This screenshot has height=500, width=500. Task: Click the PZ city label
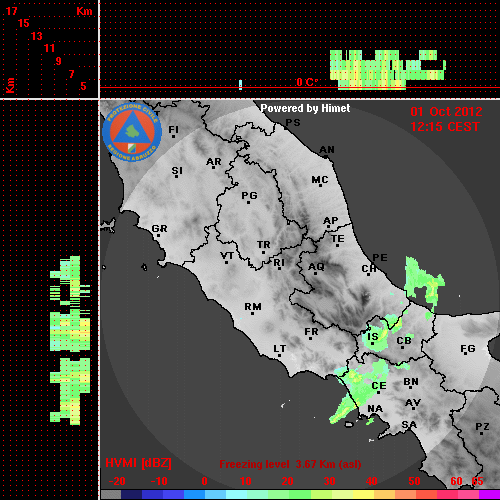[482, 426]
